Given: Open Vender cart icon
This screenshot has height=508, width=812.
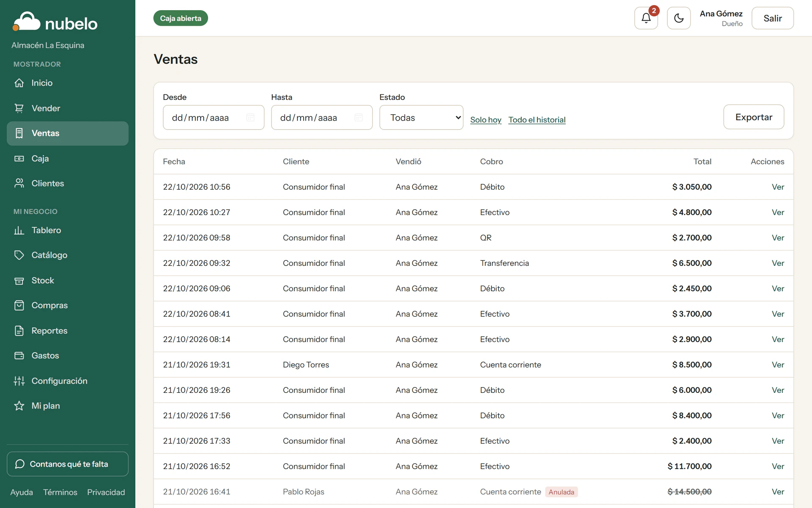Looking at the screenshot, I should point(19,108).
